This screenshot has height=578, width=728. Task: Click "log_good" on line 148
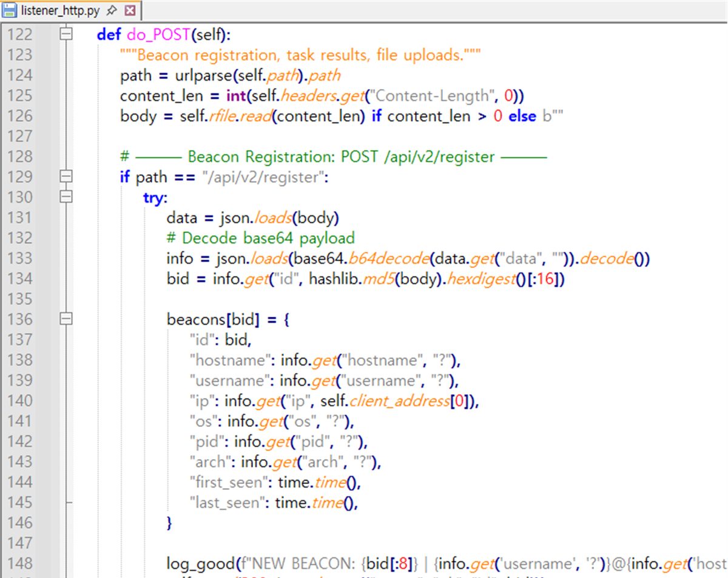(x=201, y=563)
